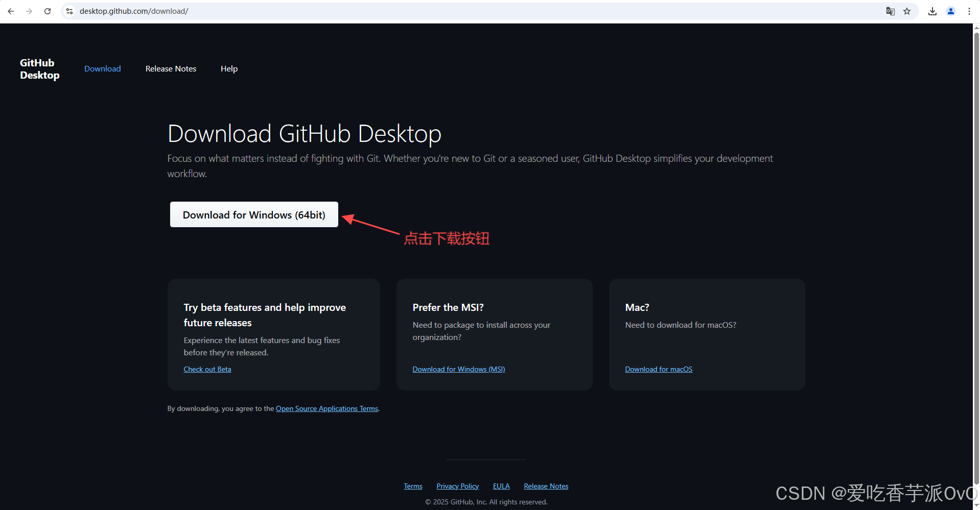Click the translate page icon
The image size is (980, 510).
pos(891,11)
